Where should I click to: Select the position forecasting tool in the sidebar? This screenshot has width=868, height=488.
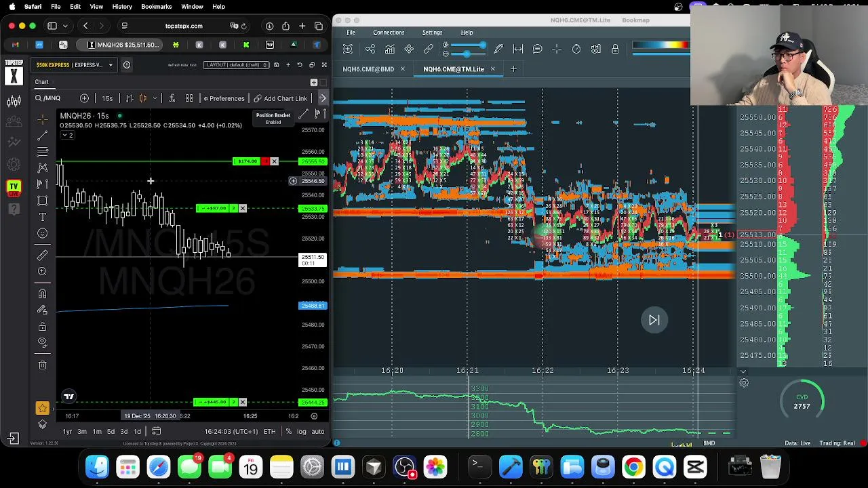pos(42,184)
